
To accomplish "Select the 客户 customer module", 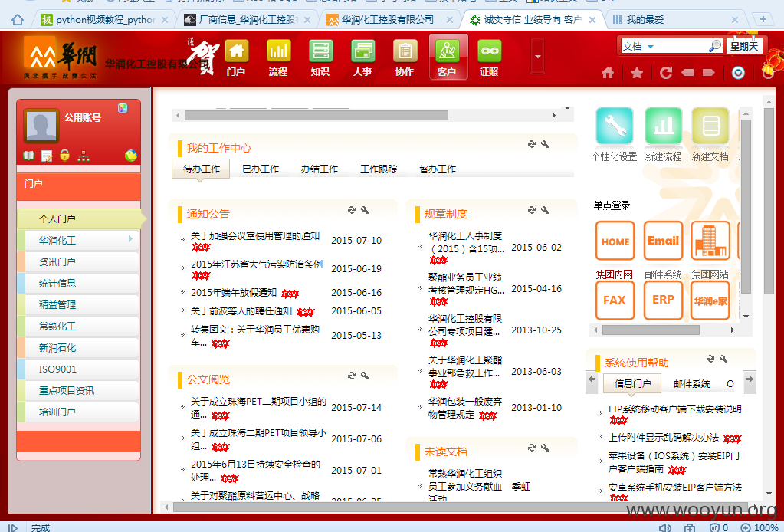I will click(x=448, y=57).
